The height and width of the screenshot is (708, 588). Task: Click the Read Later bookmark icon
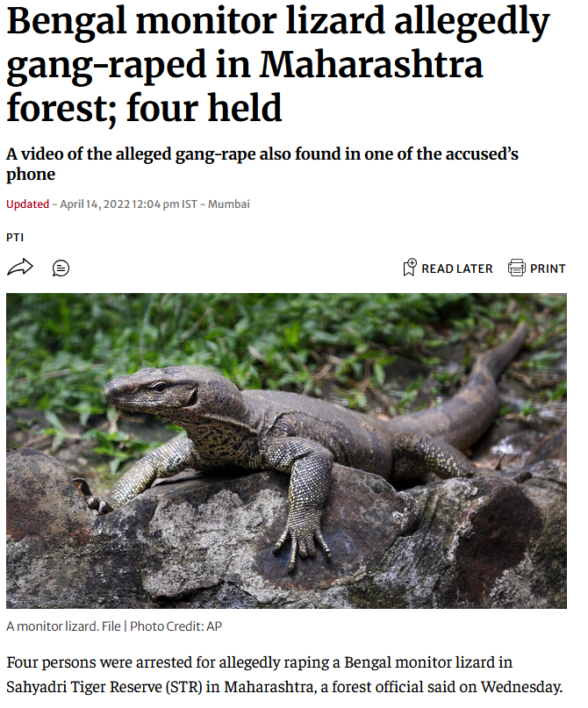410,268
